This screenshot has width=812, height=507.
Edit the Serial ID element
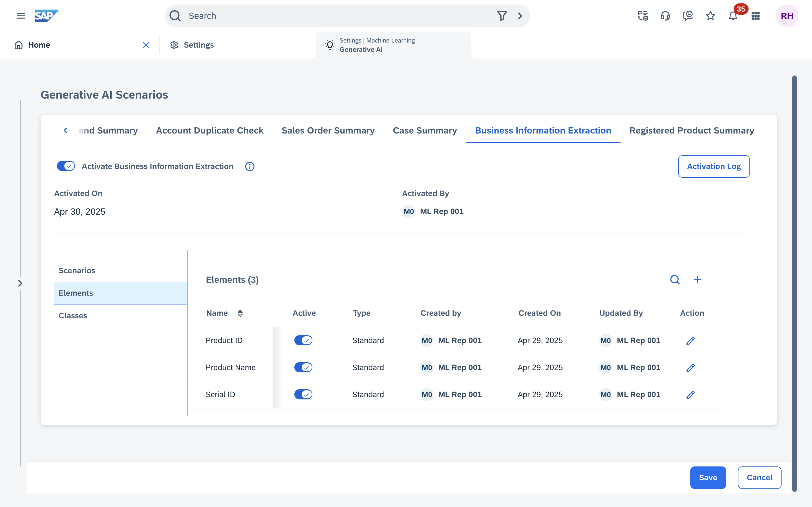(x=690, y=395)
